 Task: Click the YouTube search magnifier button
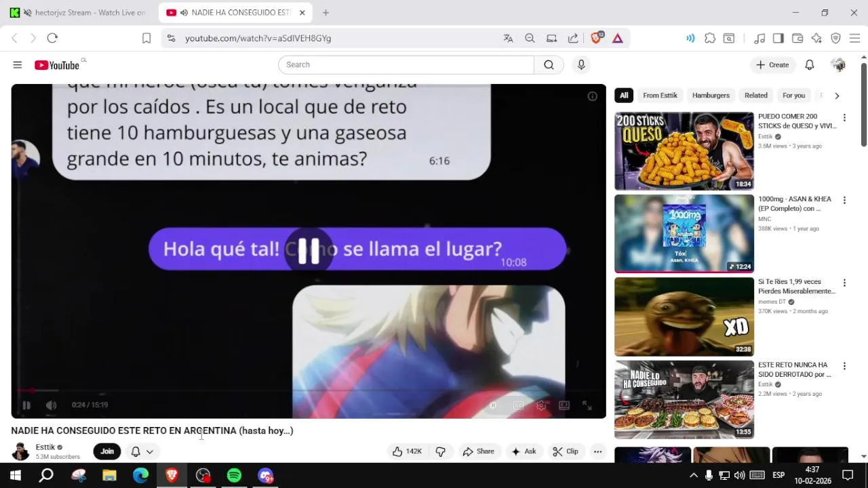549,65
